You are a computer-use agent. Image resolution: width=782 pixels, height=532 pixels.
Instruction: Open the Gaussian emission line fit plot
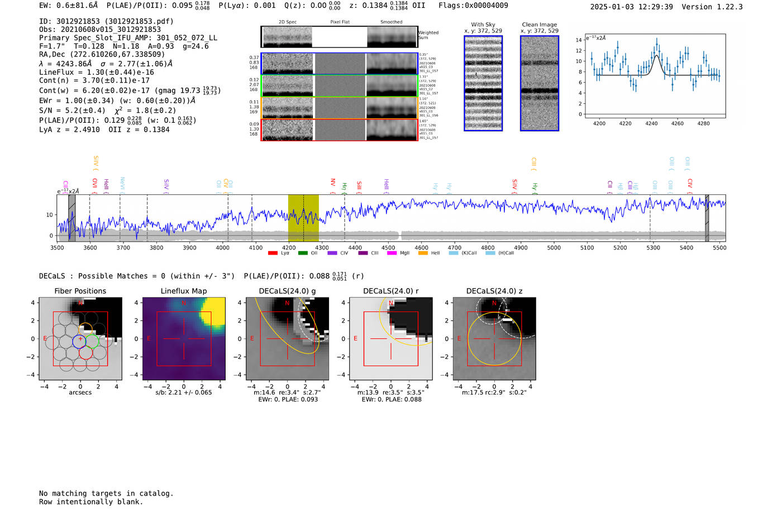click(x=655, y=76)
